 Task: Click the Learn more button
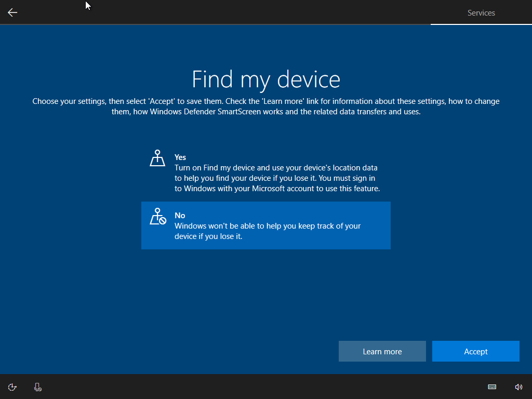click(x=382, y=352)
